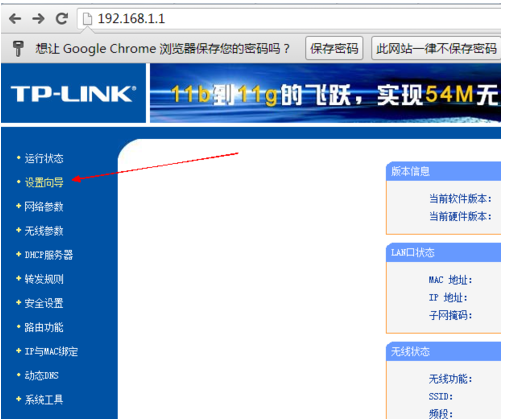Go forward using the browser forward arrow
This screenshot has height=419, width=513.
point(38,18)
